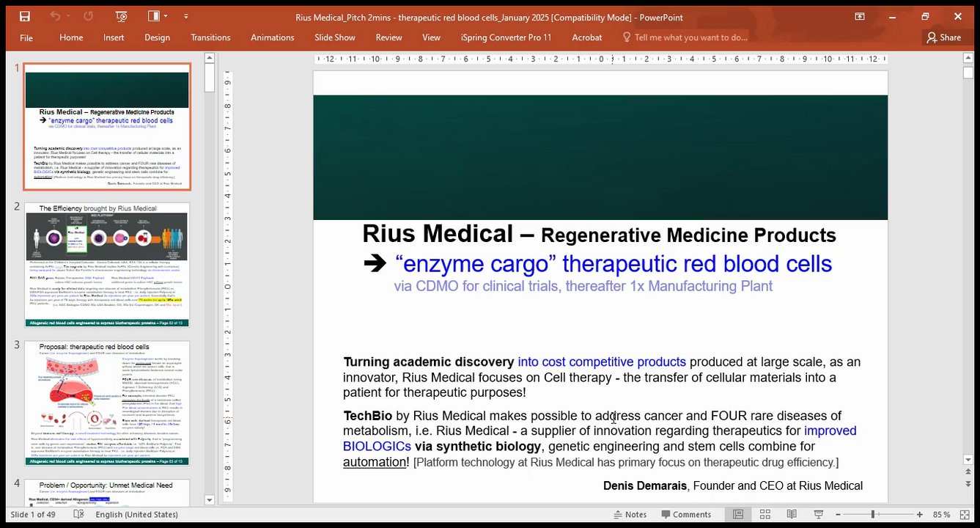The image size is (980, 528).
Task: Switch to Slide Sorter view icon
Action: pos(765,514)
